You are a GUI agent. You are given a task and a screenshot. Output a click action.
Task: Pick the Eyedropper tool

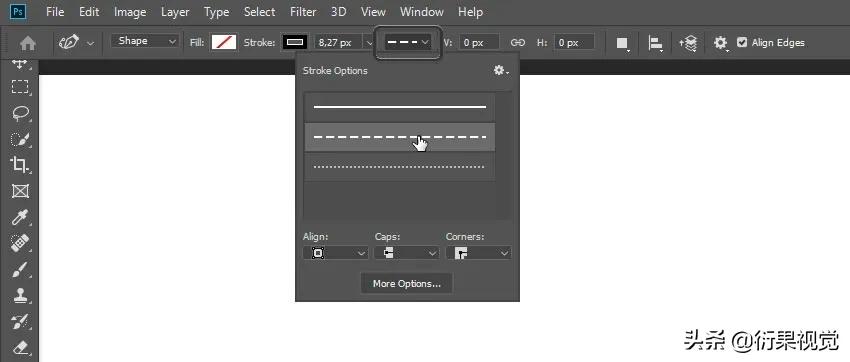point(20,217)
